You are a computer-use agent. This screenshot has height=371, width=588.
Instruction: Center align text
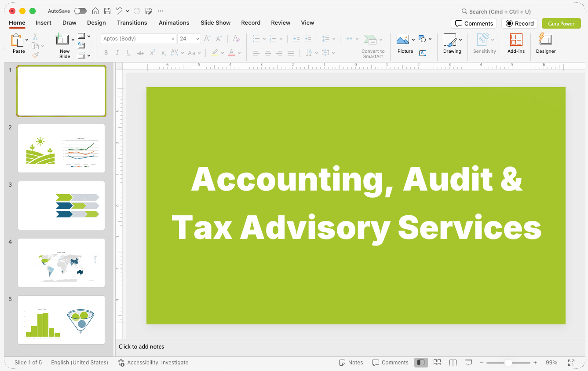pyautogui.click(x=268, y=53)
